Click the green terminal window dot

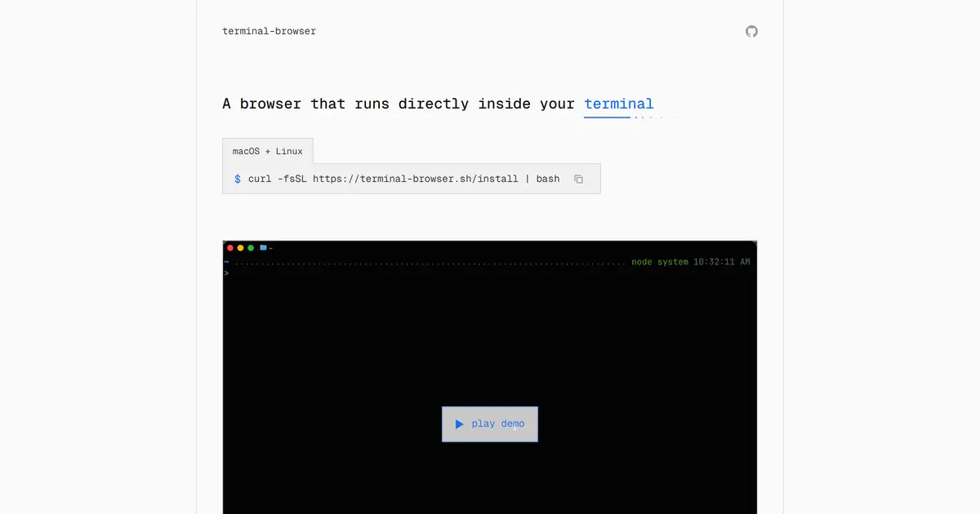coord(251,247)
